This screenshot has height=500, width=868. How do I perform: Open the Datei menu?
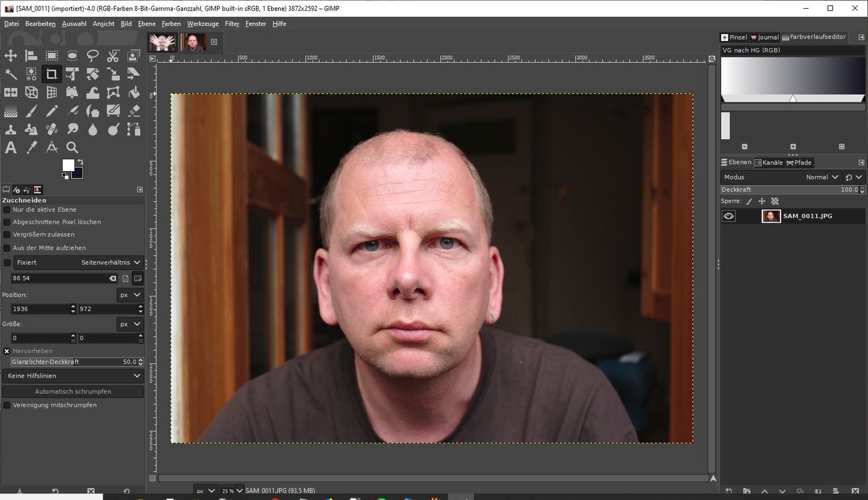coord(11,24)
